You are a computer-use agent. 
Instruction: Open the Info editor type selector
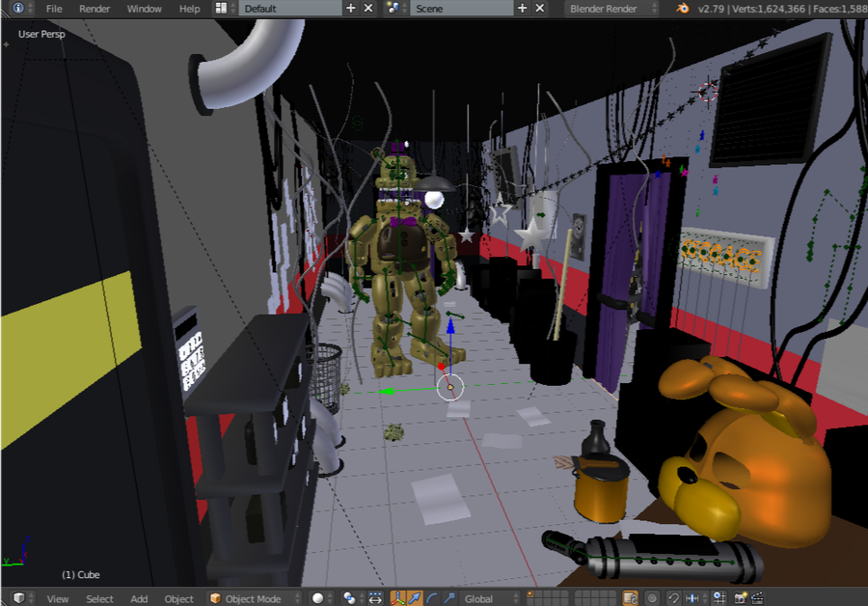(x=22, y=9)
